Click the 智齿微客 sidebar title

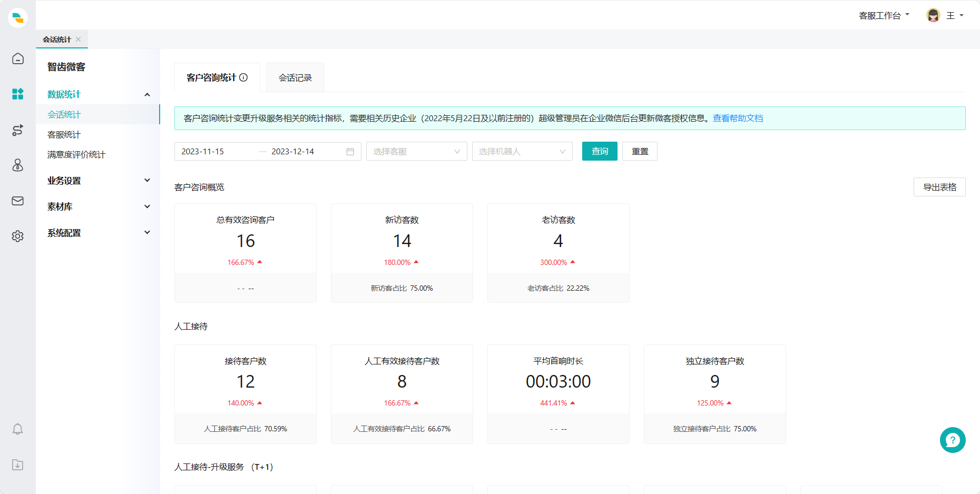click(66, 67)
